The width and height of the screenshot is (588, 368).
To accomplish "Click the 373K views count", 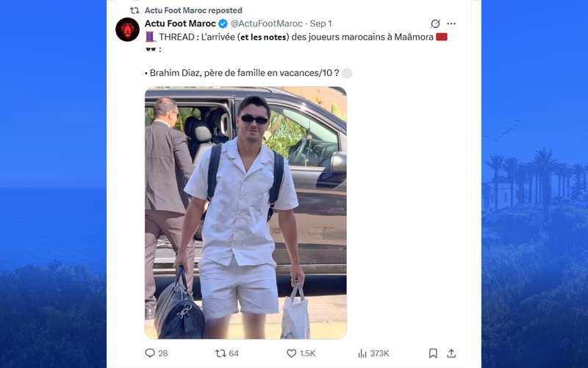I will click(379, 353).
